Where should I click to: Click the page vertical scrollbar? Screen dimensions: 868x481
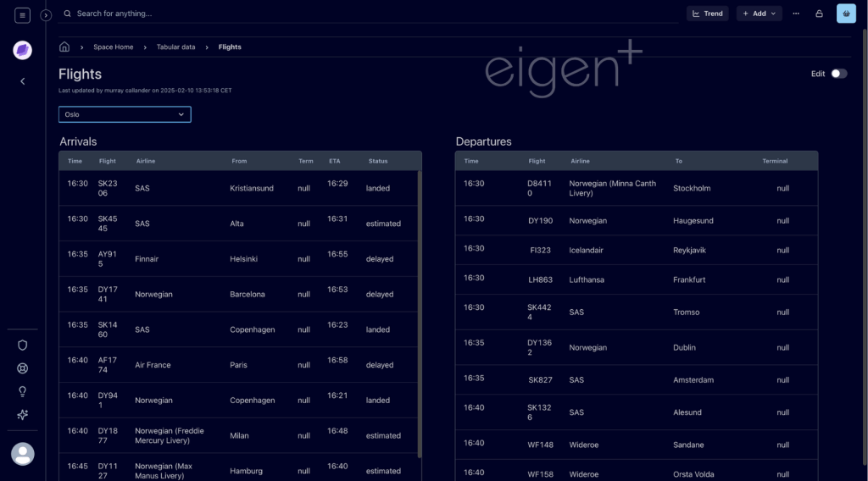tap(865, 246)
